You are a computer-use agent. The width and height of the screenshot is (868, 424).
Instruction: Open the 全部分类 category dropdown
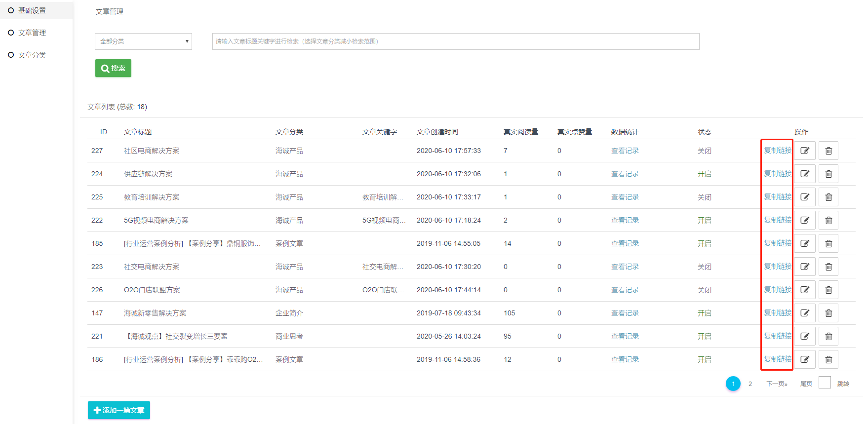(x=143, y=41)
